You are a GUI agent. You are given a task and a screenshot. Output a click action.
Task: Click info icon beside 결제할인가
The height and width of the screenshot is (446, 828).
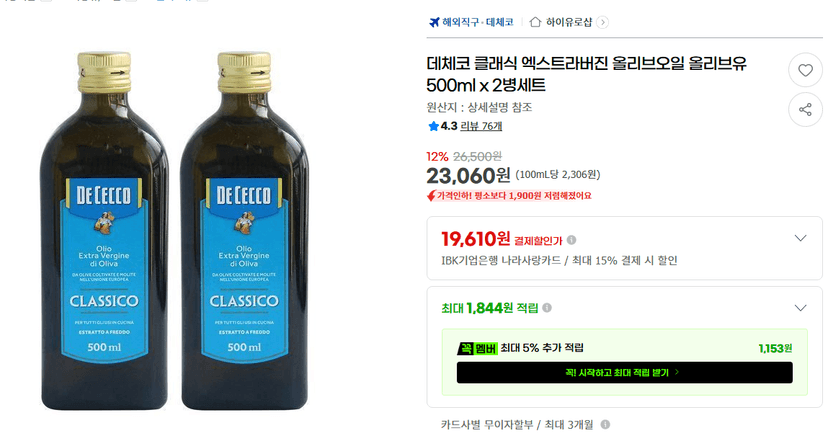[571, 240]
